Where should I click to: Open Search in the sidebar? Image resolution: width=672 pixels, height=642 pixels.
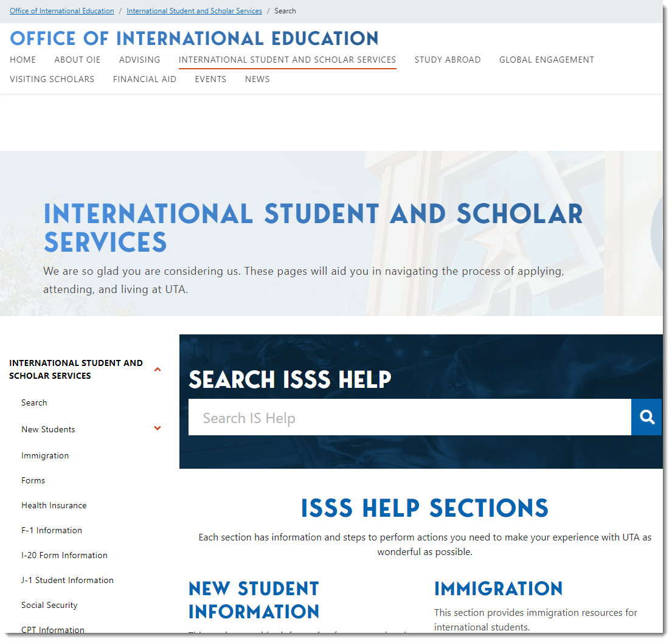click(34, 403)
